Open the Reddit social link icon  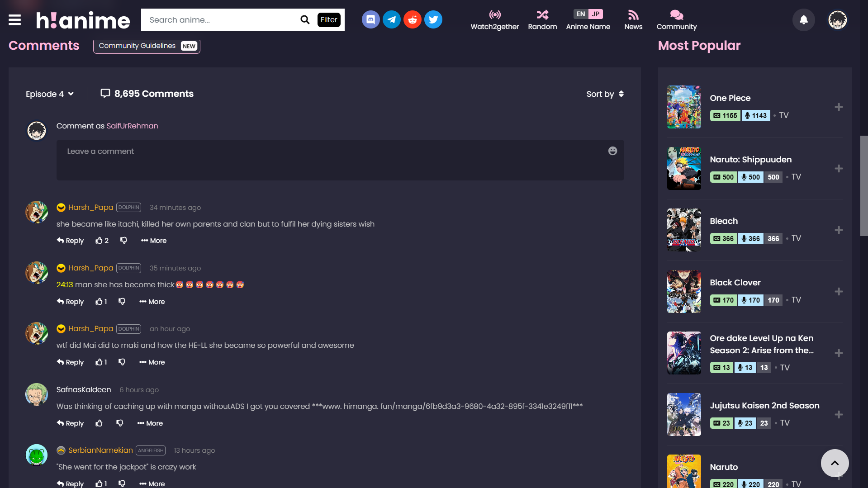point(412,20)
